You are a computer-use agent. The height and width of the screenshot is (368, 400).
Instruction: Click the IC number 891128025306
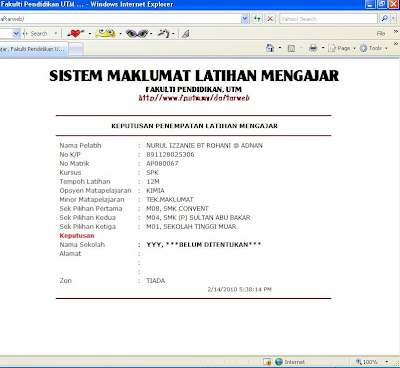click(170, 154)
